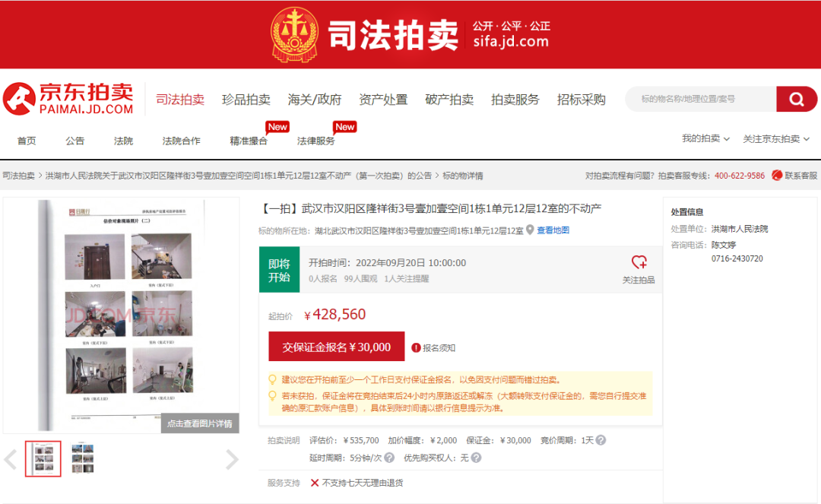Click the 报名须知 link
Screen dimensions: 821x504
coord(439,348)
